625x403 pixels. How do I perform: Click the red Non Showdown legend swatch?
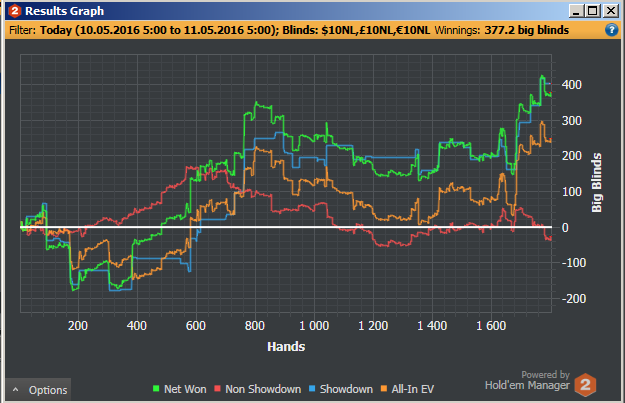pos(217,389)
